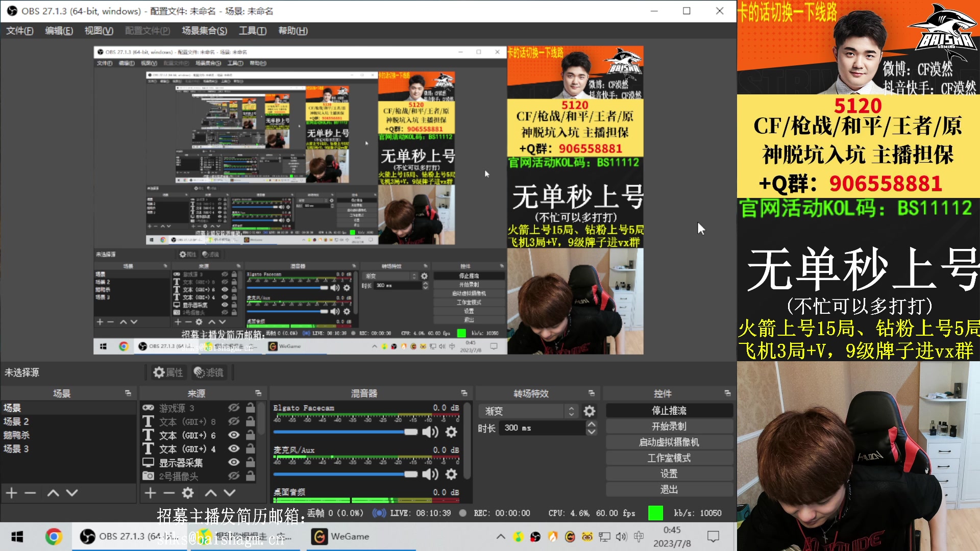Viewport: 980px width, 551px height.
Task: Click the 停止推流 button
Action: [669, 411]
